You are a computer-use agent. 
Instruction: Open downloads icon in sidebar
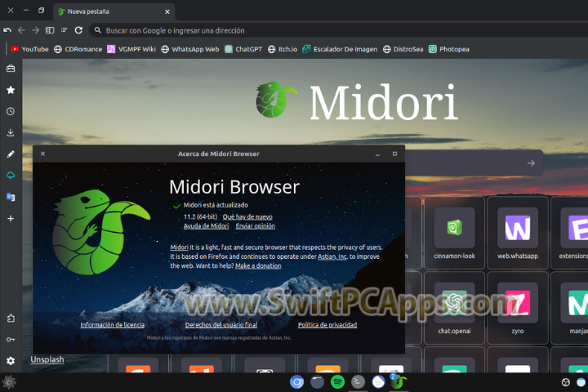click(x=11, y=132)
